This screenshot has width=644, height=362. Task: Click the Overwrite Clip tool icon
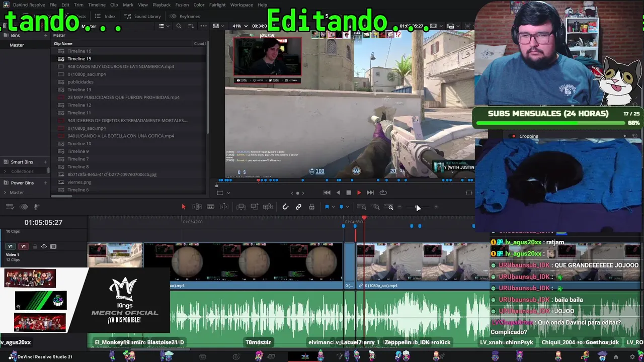click(x=255, y=207)
